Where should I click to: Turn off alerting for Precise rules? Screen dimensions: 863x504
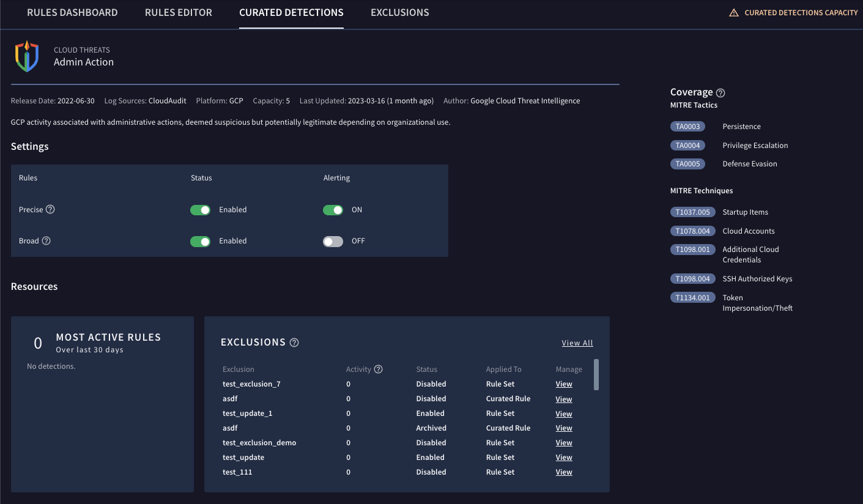333,209
